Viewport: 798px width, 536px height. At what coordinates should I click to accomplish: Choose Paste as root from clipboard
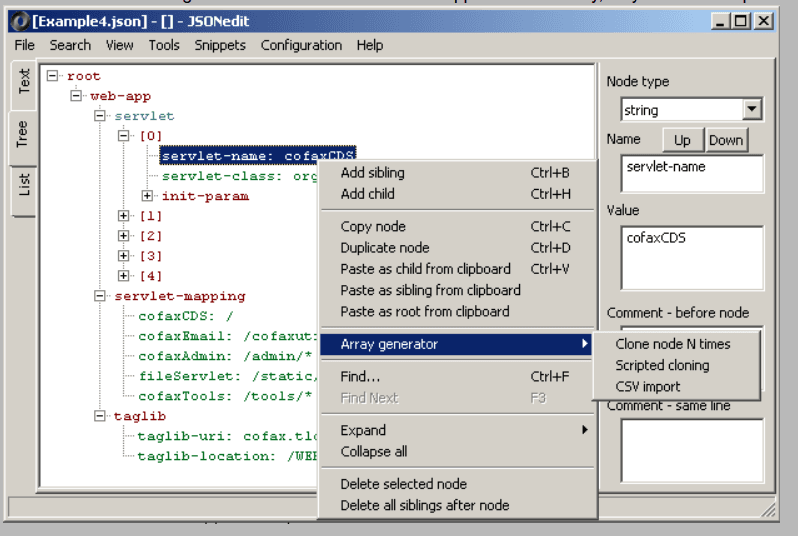[x=457, y=312]
